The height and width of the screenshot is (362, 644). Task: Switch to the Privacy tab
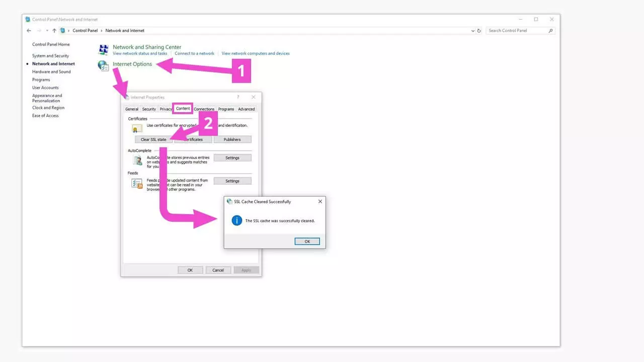(x=166, y=109)
